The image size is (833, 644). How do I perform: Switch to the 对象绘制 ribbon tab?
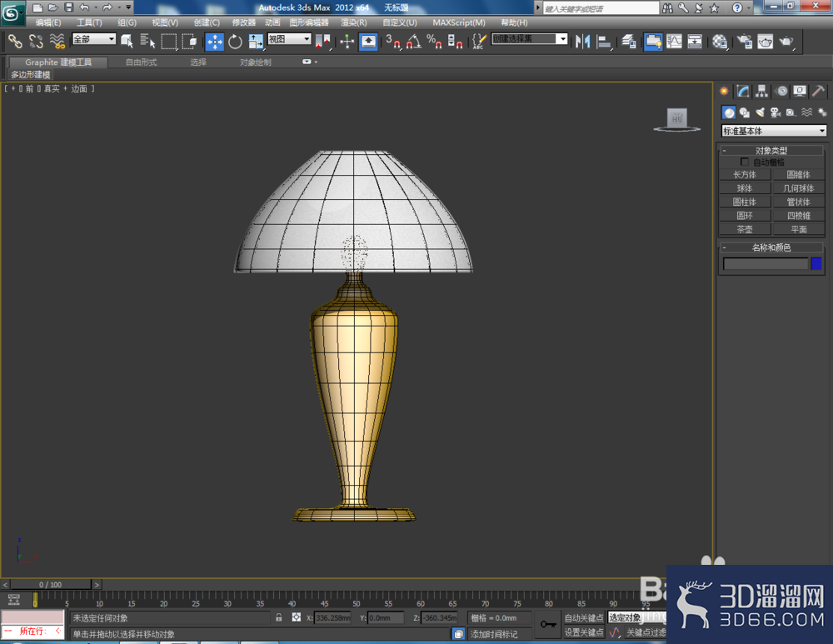[x=256, y=62]
